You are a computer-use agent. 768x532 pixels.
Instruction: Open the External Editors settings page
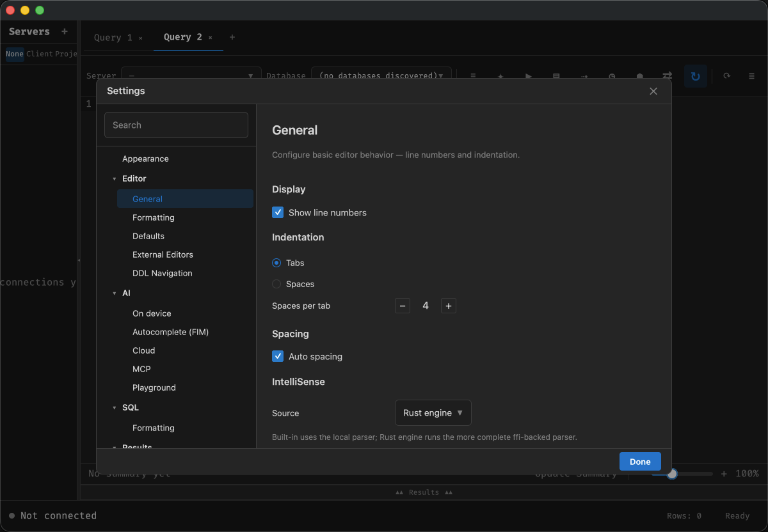pos(163,254)
